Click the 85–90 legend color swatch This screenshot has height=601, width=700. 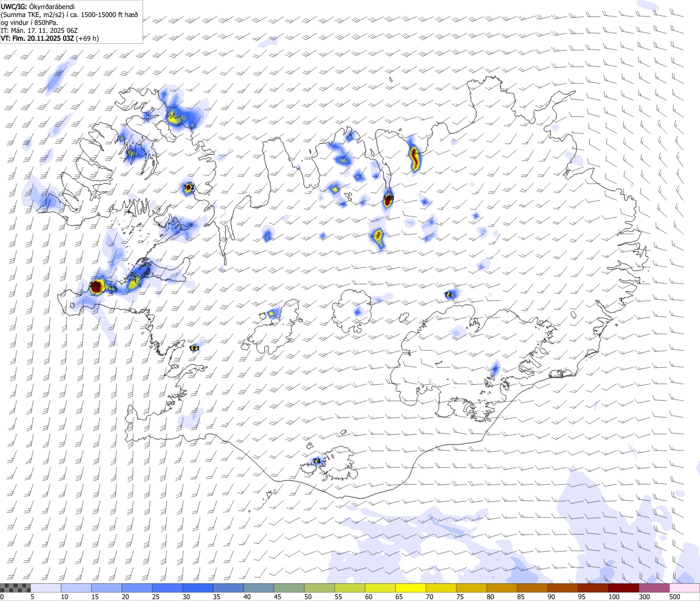click(533, 588)
